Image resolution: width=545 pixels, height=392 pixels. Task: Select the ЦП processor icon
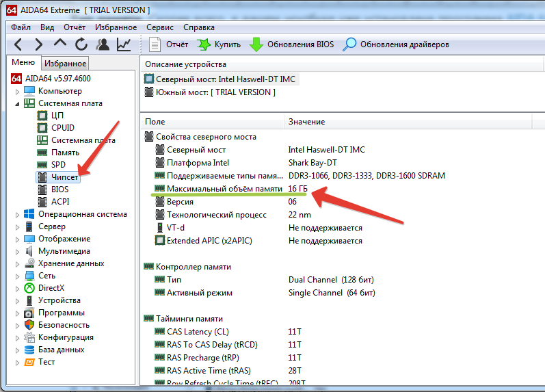click(42, 116)
